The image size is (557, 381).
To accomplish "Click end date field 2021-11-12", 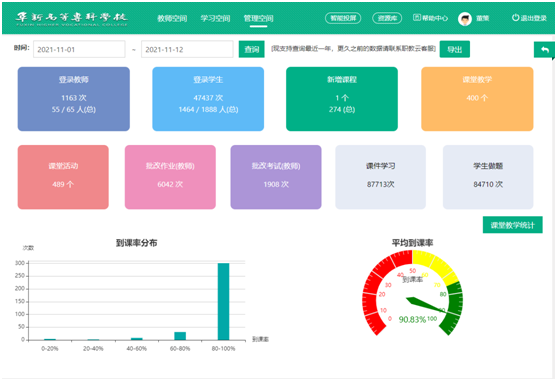I will pyautogui.click(x=187, y=49).
